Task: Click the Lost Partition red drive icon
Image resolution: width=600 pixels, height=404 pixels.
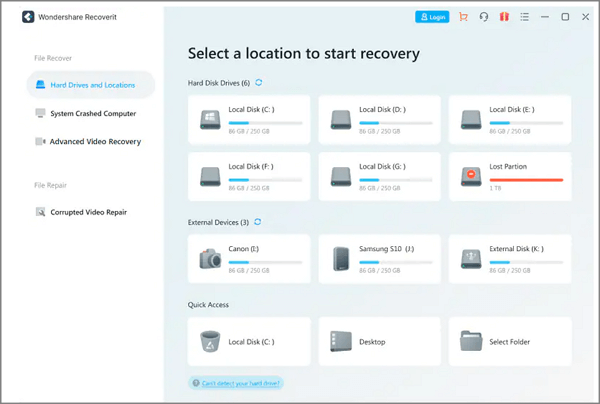Action: click(470, 176)
